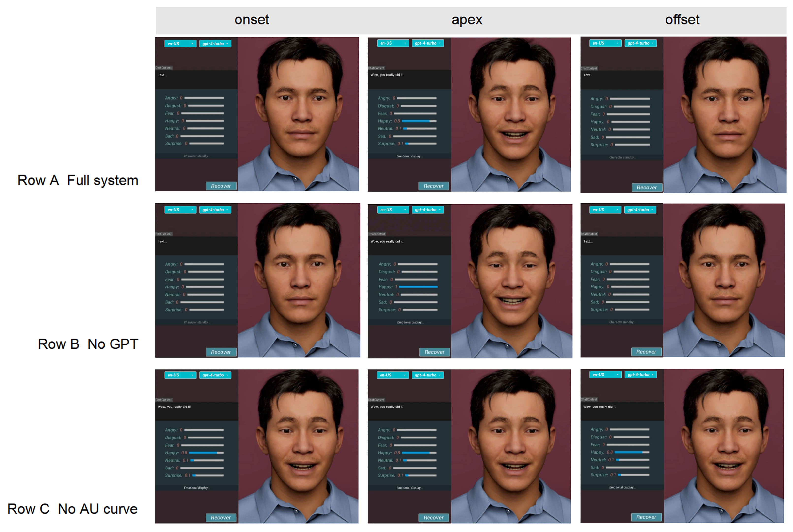Open en-US dropdown in Row A onset panel
This screenshot has width=793, height=532.
[180, 44]
